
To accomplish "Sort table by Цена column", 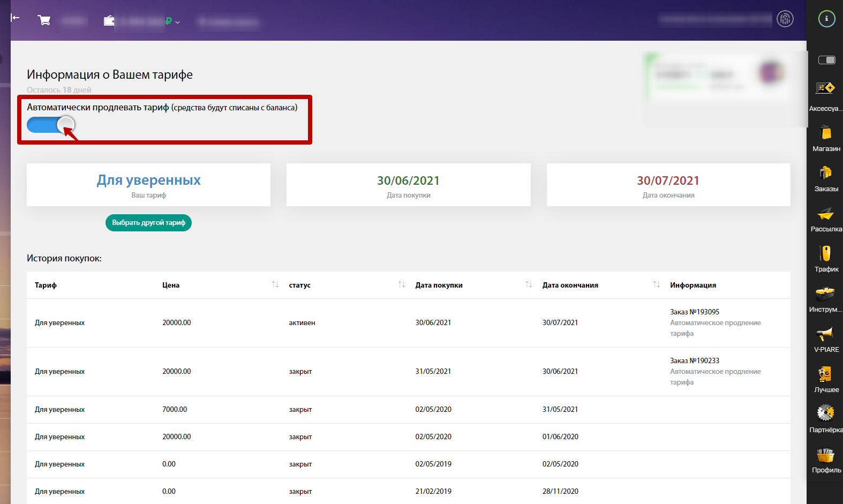I will [x=275, y=284].
